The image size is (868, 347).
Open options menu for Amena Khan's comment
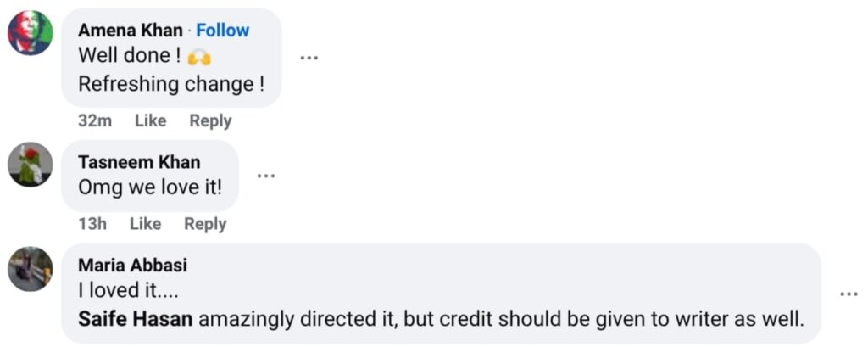coord(309,58)
